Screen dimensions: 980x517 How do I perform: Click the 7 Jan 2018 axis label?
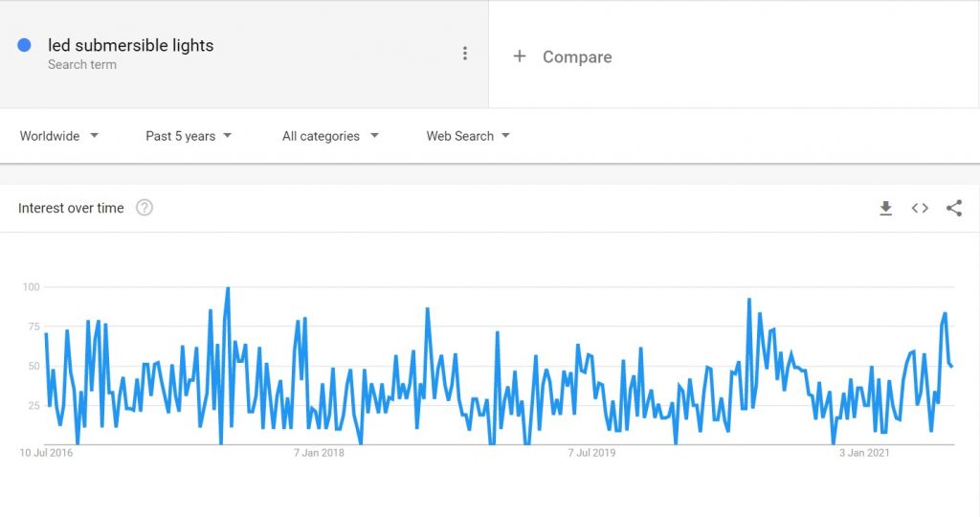pyautogui.click(x=319, y=453)
